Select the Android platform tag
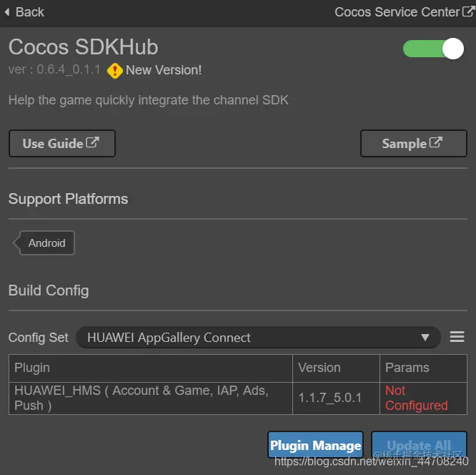 [x=44, y=243]
